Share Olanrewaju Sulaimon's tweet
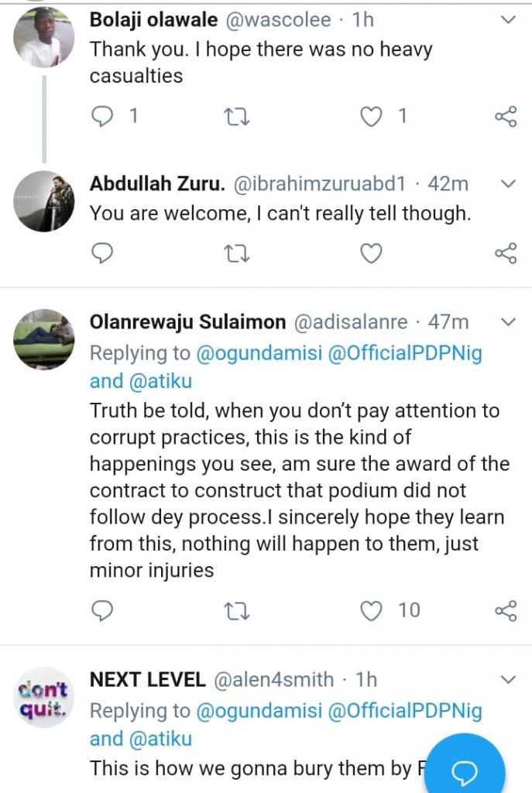This screenshot has width=532, height=793. (x=505, y=611)
